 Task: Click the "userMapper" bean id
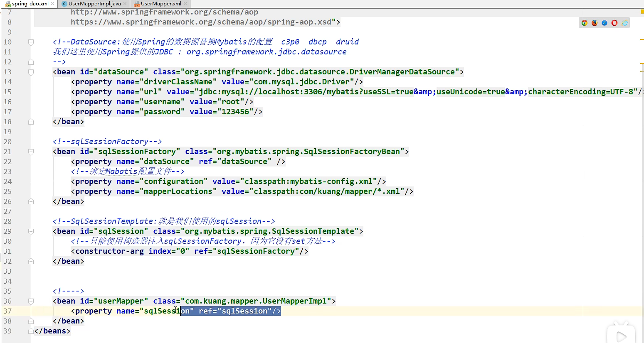[121, 301]
